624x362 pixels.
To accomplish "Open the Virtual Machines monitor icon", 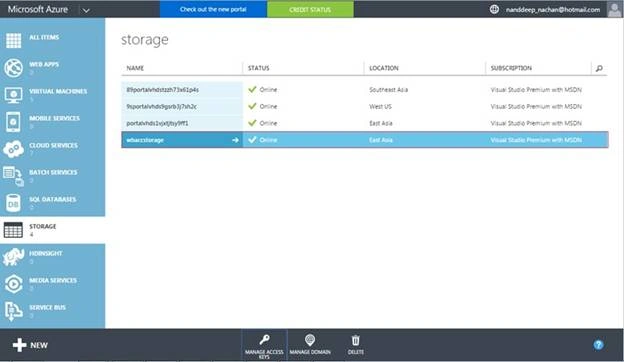I will pos(14,95).
